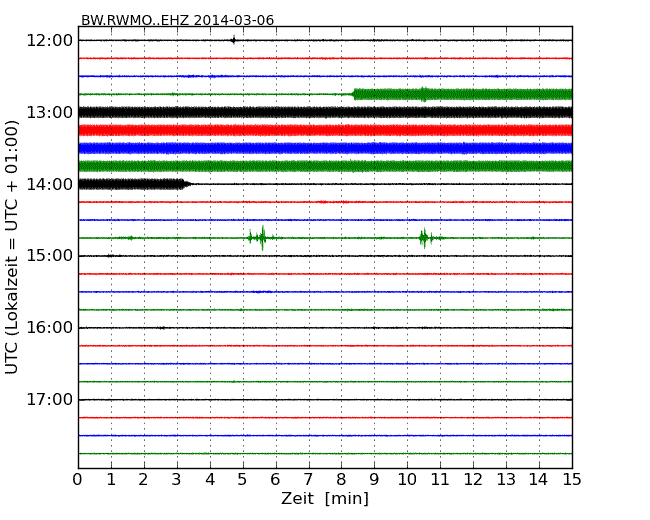Click the UTC Lokalzeit vertical axis label

(x=12, y=247)
